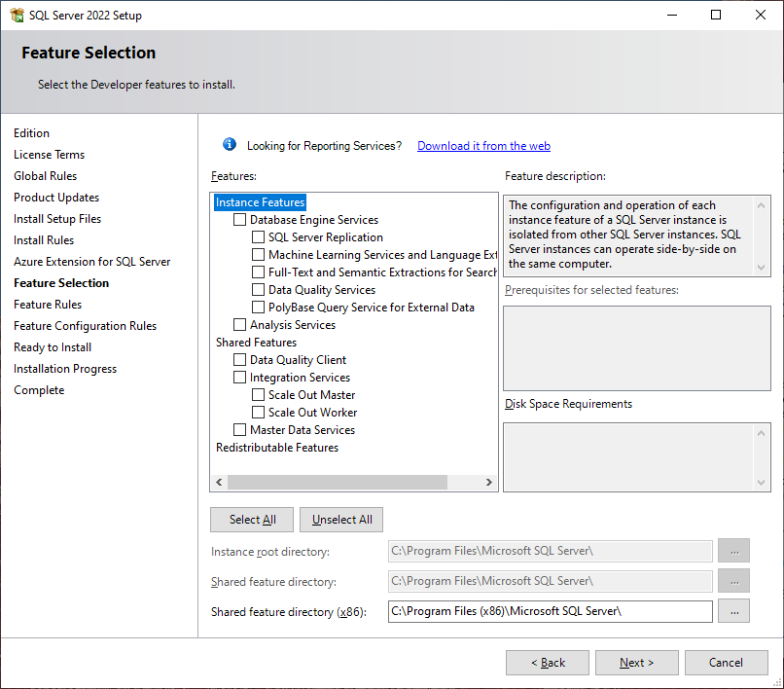Tick the Analysis Services checkbox

[x=240, y=325]
